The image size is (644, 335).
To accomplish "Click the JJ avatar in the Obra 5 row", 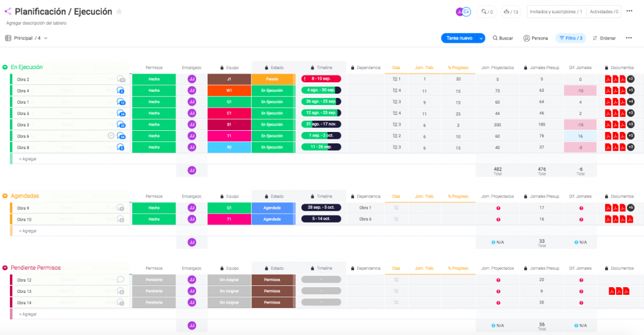I will coord(192,113).
